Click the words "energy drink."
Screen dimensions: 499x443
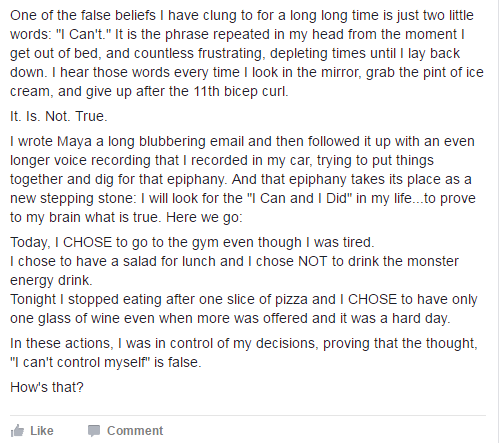click(x=51, y=280)
